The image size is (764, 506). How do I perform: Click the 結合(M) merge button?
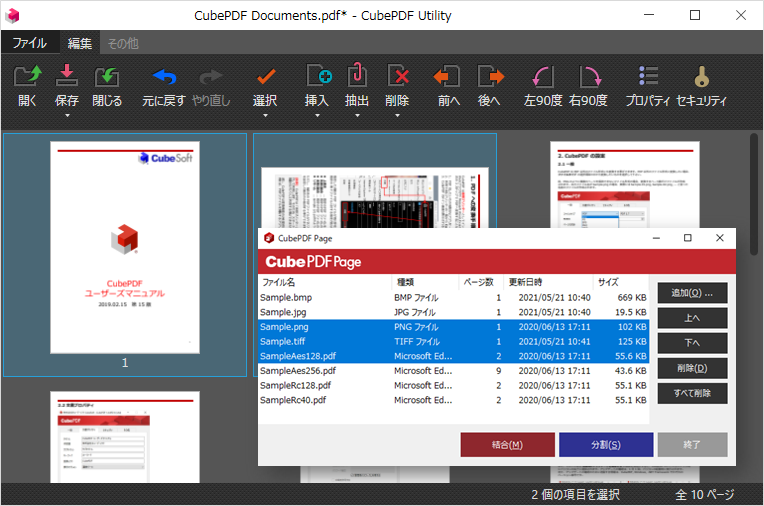[x=507, y=445]
